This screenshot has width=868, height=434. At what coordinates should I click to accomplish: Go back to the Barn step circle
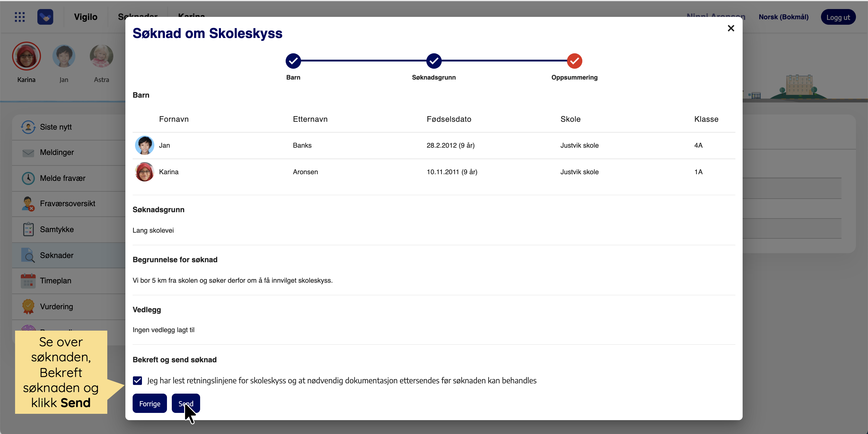tap(293, 61)
